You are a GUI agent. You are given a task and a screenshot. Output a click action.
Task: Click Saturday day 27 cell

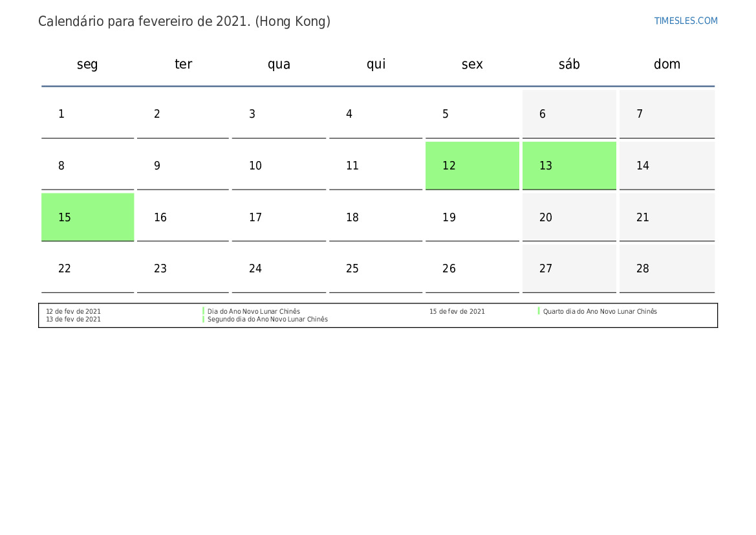tap(569, 268)
